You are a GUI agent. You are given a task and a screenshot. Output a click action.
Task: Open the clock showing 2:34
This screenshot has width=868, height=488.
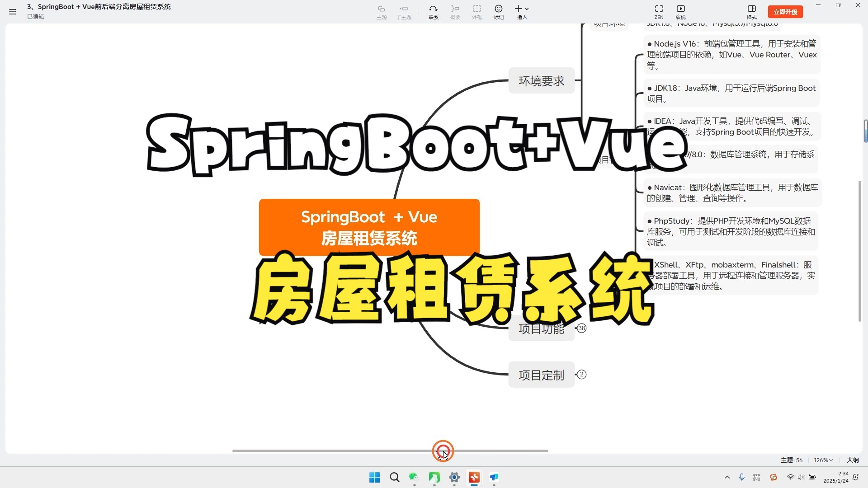click(x=836, y=478)
